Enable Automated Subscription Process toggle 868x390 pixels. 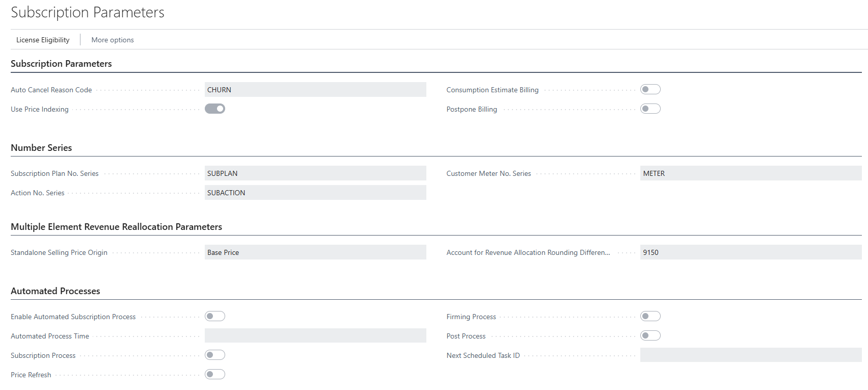pos(214,317)
